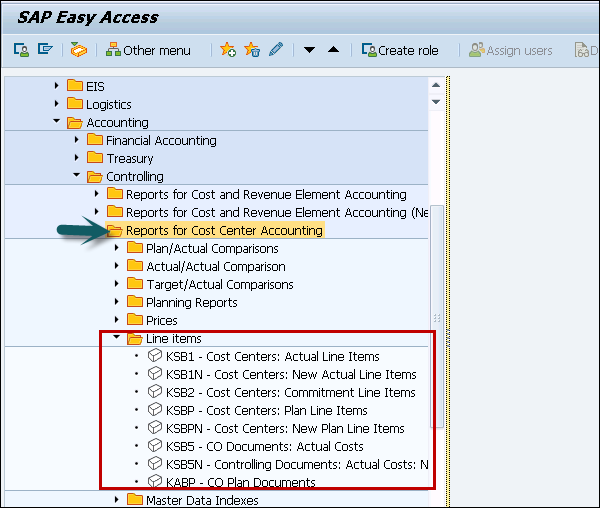
Task: Open KSB5N Controlling Documents: Actual Costs
Action: 297,464
